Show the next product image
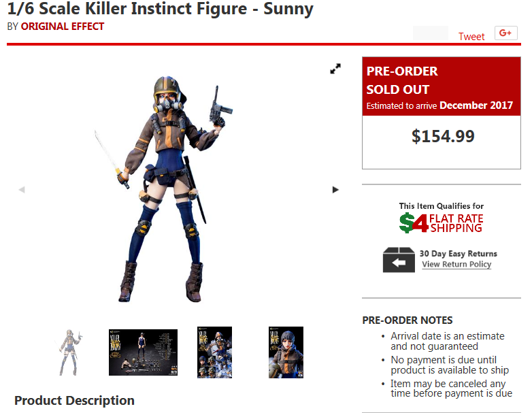This screenshot has height=413, width=532. 335,189
